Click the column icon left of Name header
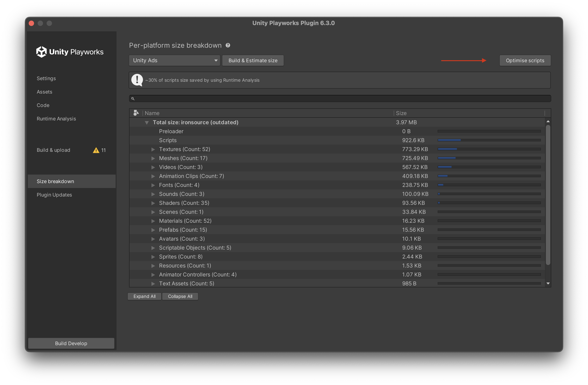588x385 pixels. (x=136, y=113)
